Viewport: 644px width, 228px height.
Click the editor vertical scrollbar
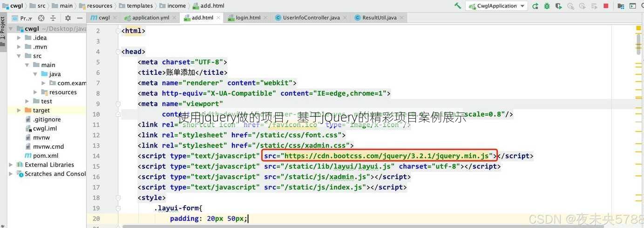click(x=638, y=45)
